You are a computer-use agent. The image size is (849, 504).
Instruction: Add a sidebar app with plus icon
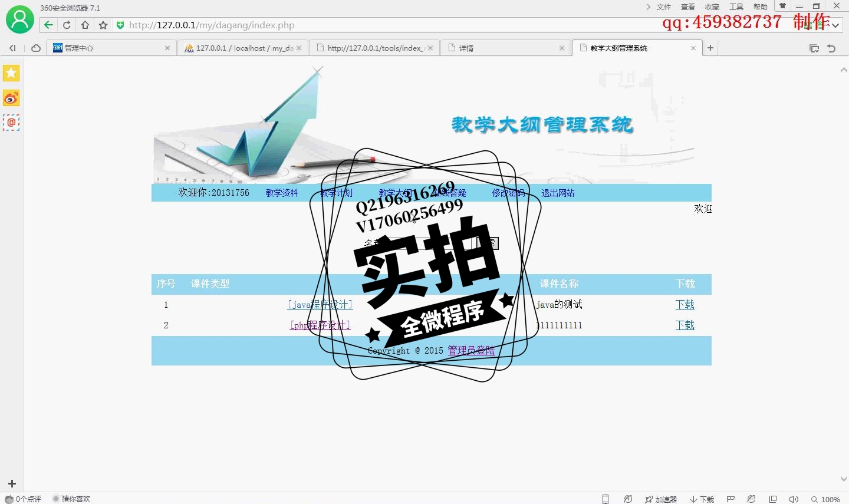coord(12,483)
